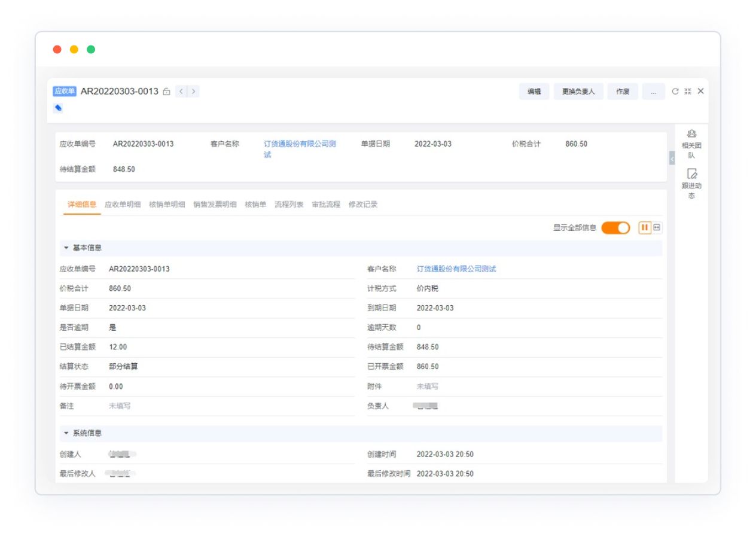Click 最后修改时间 value 2022-03-03 20:50
The image size is (756, 536).
[445, 474]
